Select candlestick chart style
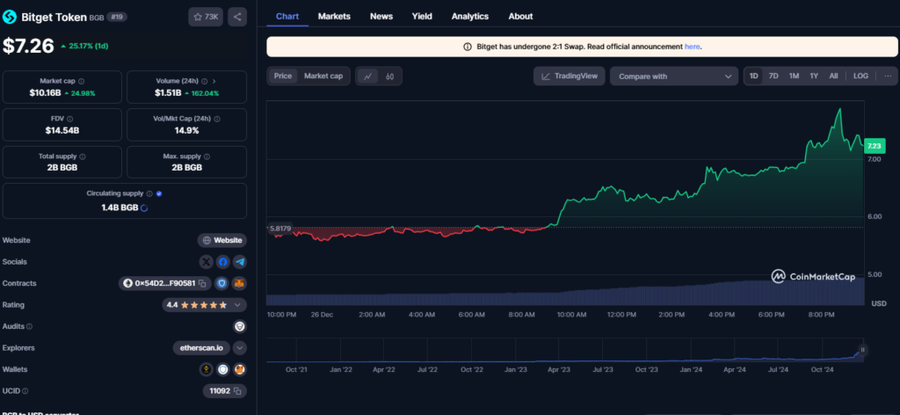This screenshot has height=415, width=900. click(x=390, y=76)
